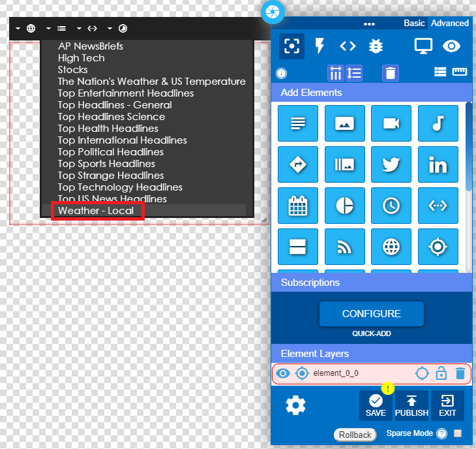The image size is (476, 449).
Task: Add a pie chart element
Action: pyautogui.click(x=344, y=206)
